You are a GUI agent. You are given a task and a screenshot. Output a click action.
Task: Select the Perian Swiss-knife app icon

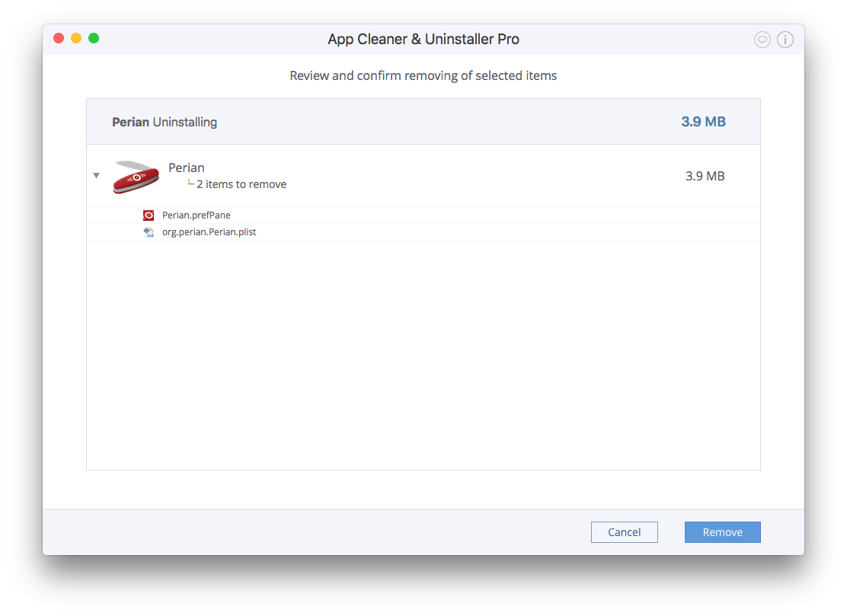click(135, 175)
